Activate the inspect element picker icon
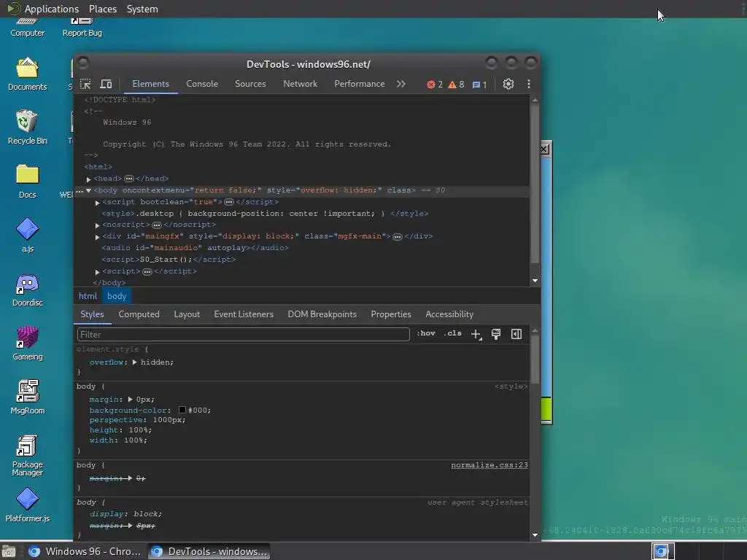The image size is (747, 560). tap(85, 85)
